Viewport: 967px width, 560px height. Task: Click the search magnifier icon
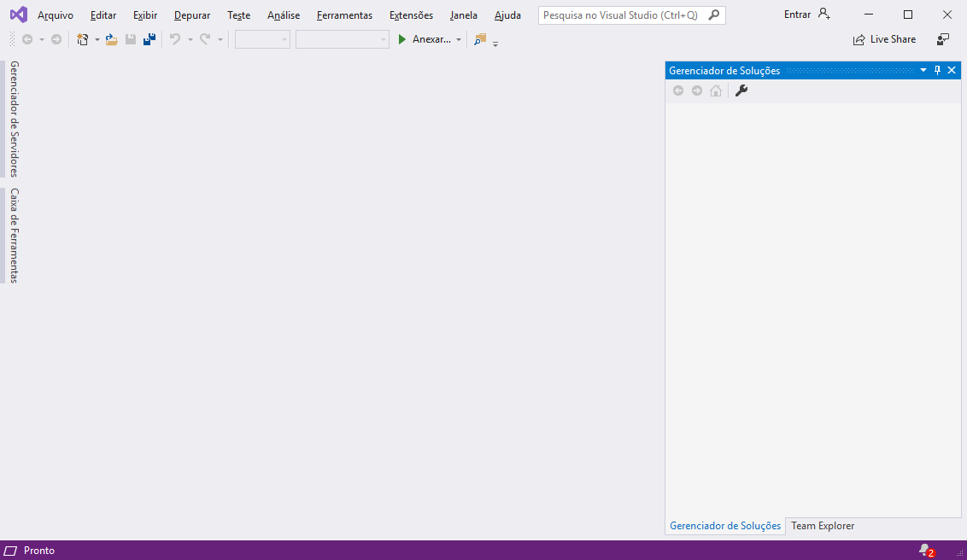pyautogui.click(x=713, y=15)
